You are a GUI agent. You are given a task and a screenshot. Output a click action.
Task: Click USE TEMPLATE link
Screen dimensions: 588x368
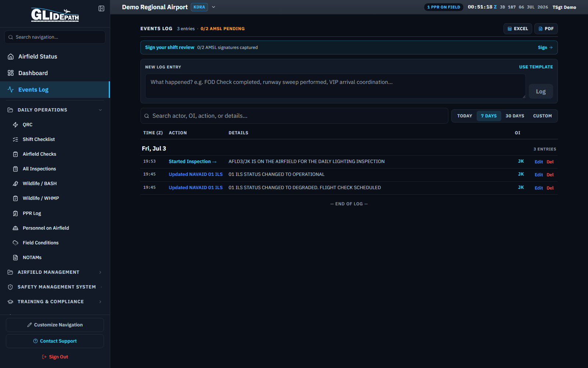[536, 67]
